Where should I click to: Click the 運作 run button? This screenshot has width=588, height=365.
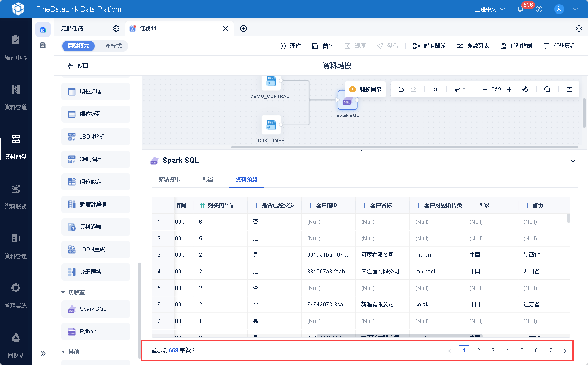click(x=290, y=46)
